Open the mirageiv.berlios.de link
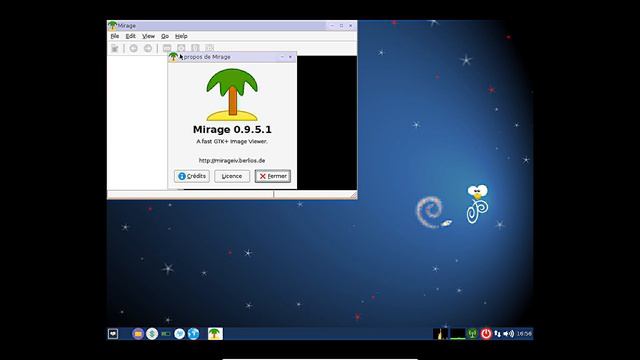 click(x=232, y=160)
